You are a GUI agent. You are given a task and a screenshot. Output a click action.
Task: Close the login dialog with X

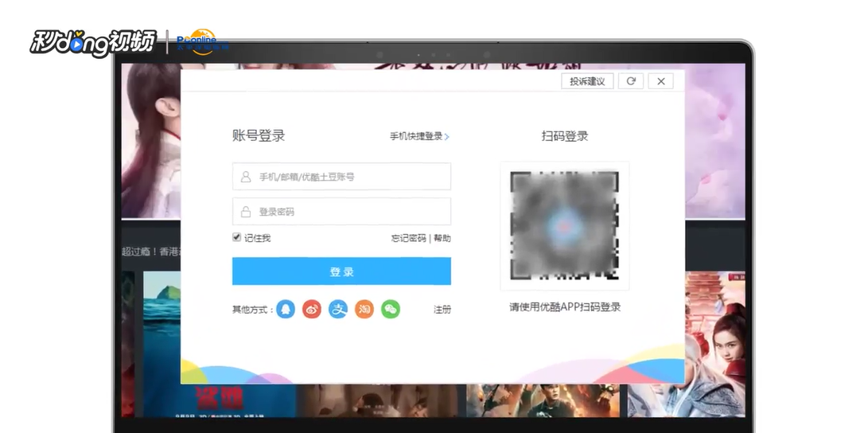pos(661,81)
